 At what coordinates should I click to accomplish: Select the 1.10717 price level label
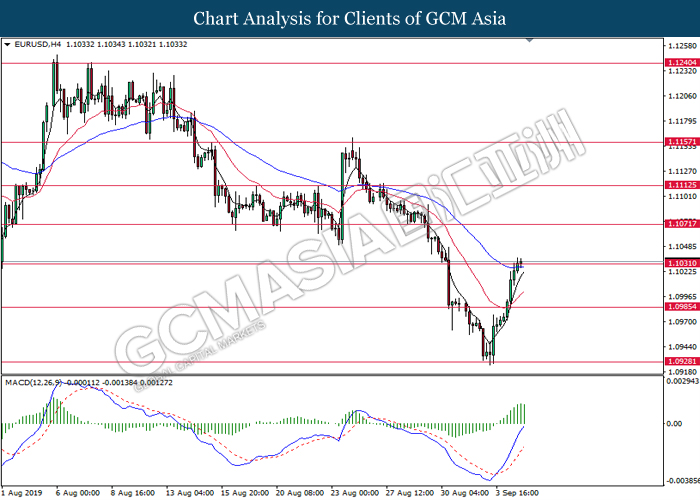(x=682, y=224)
